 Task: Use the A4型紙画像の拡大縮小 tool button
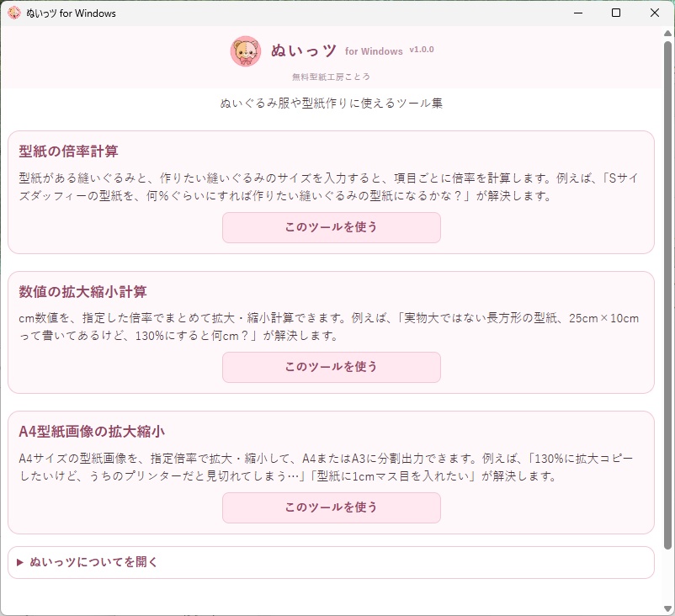click(332, 507)
